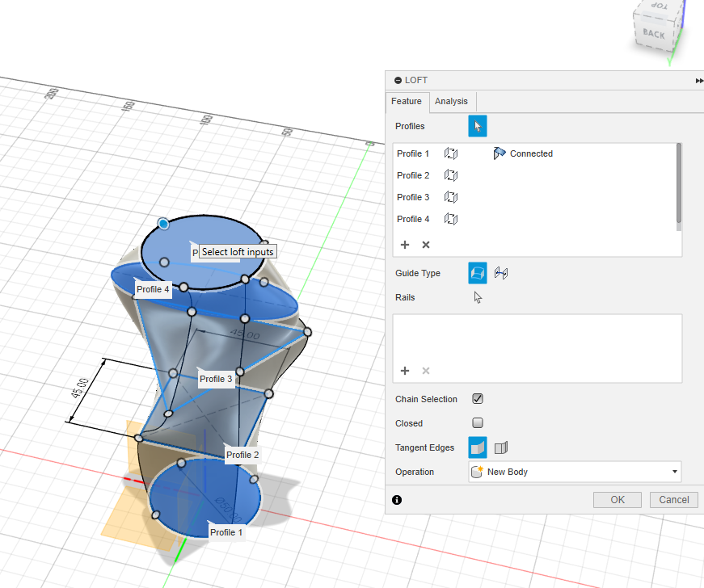704x588 pixels.
Task: Select the Centerline guide type icon
Action: 501,273
